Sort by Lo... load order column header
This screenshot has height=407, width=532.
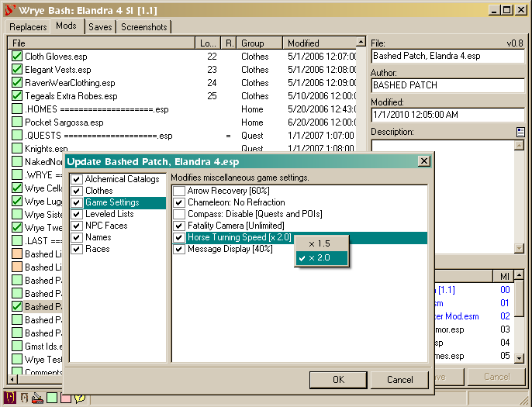208,43
